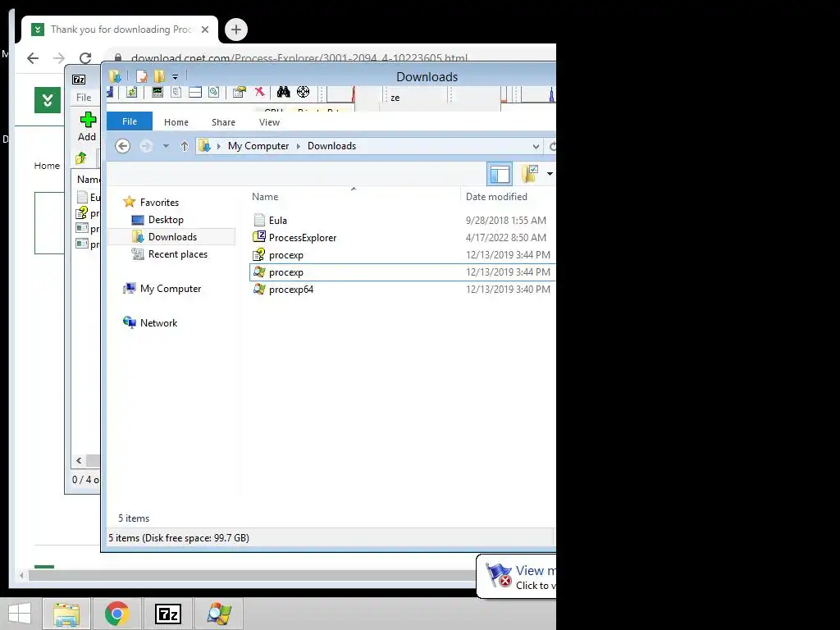Select the Eula text file
The image size is (840, 630).
(x=277, y=220)
